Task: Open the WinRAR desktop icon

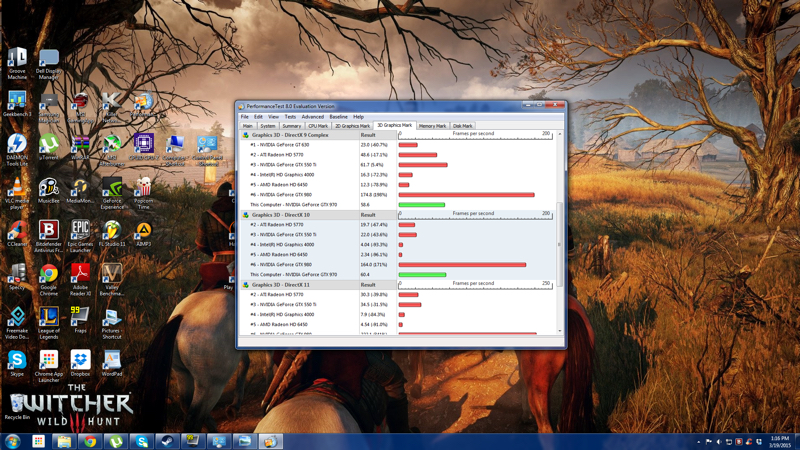Action: click(x=80, y=147)
